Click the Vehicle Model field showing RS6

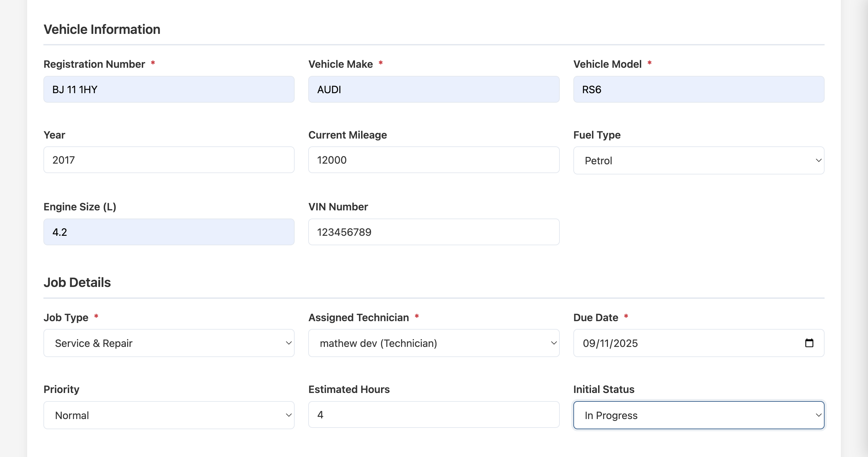tap(698, 89)
